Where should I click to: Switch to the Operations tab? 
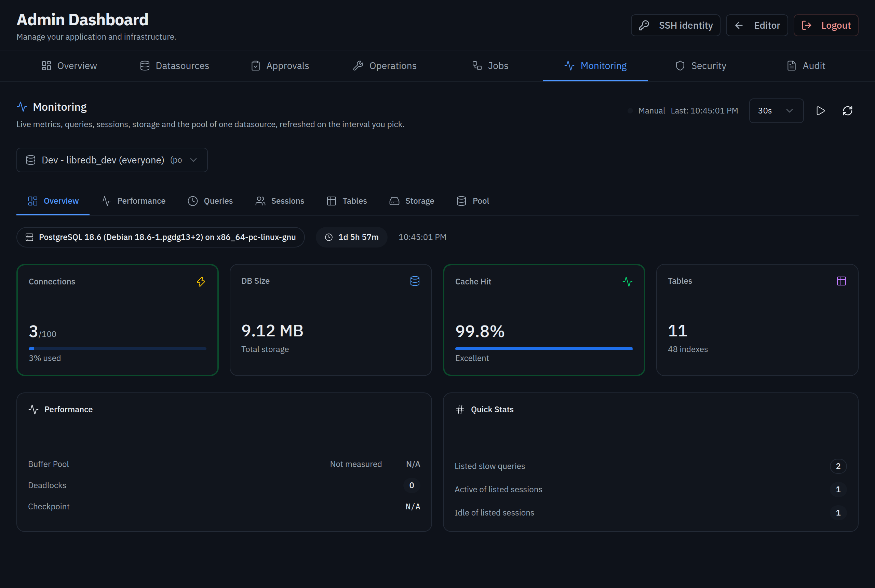[385, 66]
